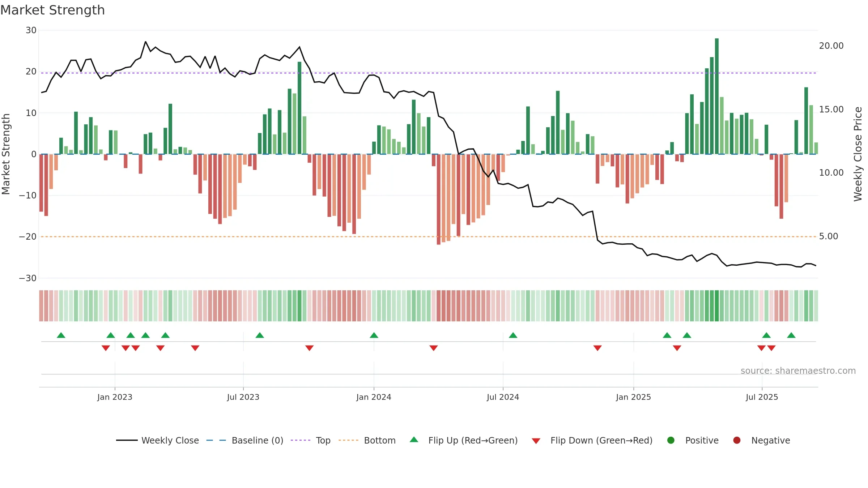Click the purple dotted Top legend icon

click(301, 440)
